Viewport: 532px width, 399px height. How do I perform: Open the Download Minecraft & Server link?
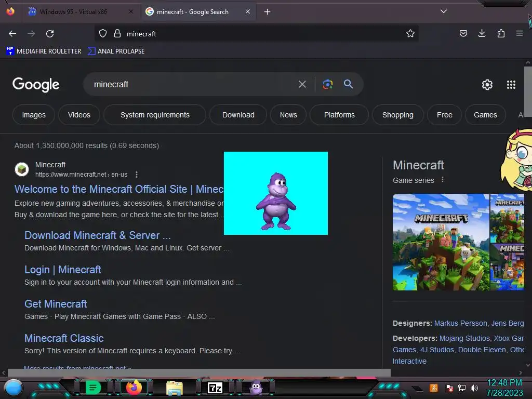pos(97,235)
